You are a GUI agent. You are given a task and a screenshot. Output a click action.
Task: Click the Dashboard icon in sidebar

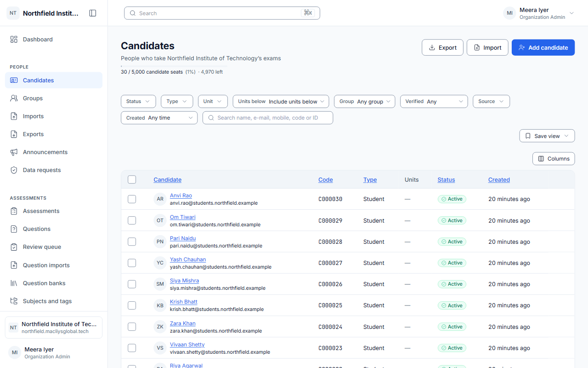tap(14, 40)
